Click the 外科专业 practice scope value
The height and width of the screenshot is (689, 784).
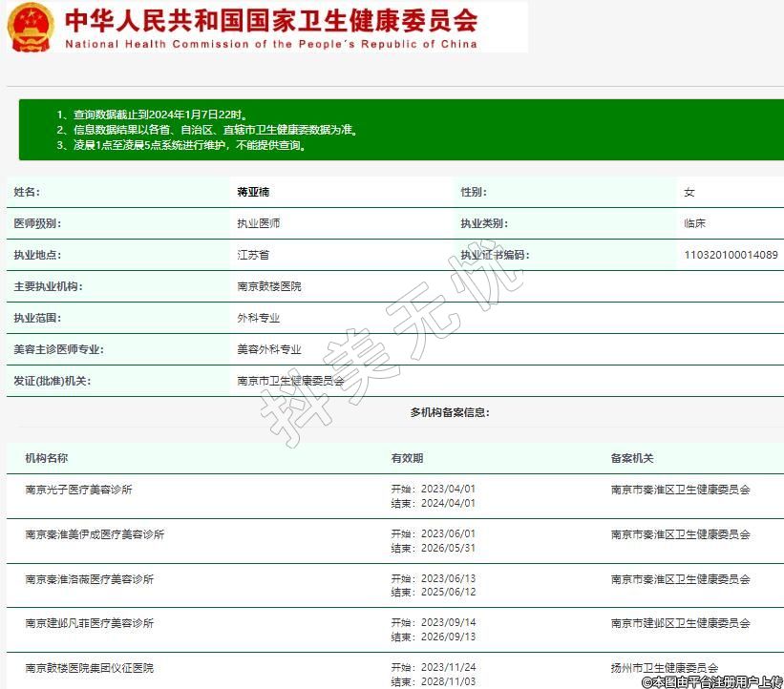[258, 318]
